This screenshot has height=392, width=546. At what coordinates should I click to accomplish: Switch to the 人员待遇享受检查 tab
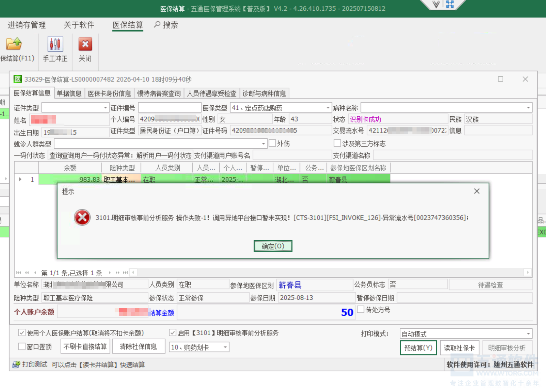212,93
